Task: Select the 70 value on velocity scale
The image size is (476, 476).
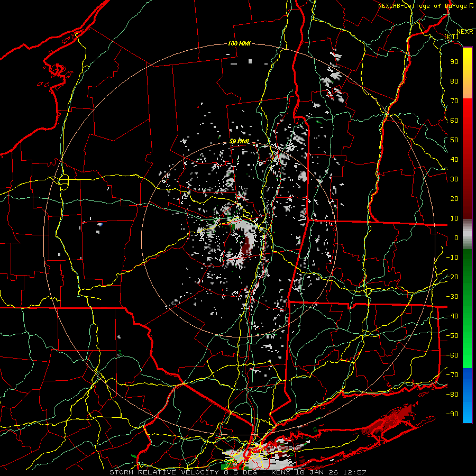Action: (454, 101)
